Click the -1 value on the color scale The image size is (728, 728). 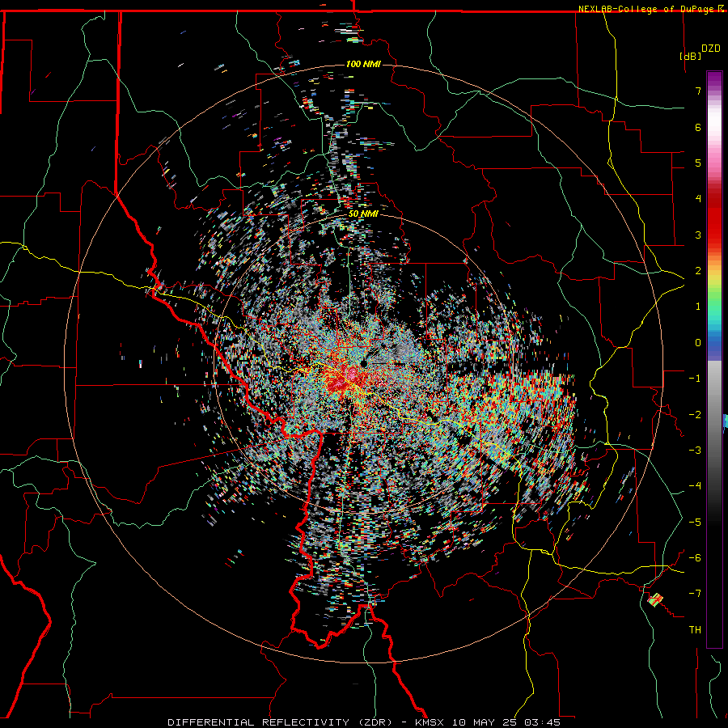point(695,379)
